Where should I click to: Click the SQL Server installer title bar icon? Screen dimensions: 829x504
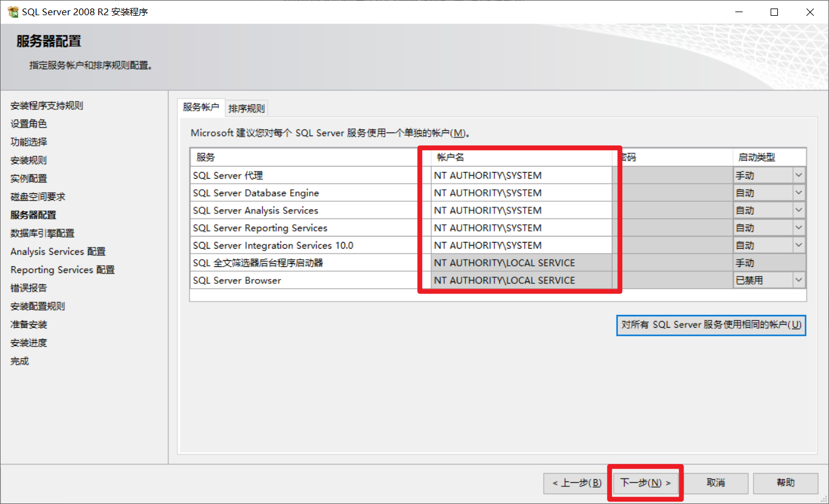(12, 12)
